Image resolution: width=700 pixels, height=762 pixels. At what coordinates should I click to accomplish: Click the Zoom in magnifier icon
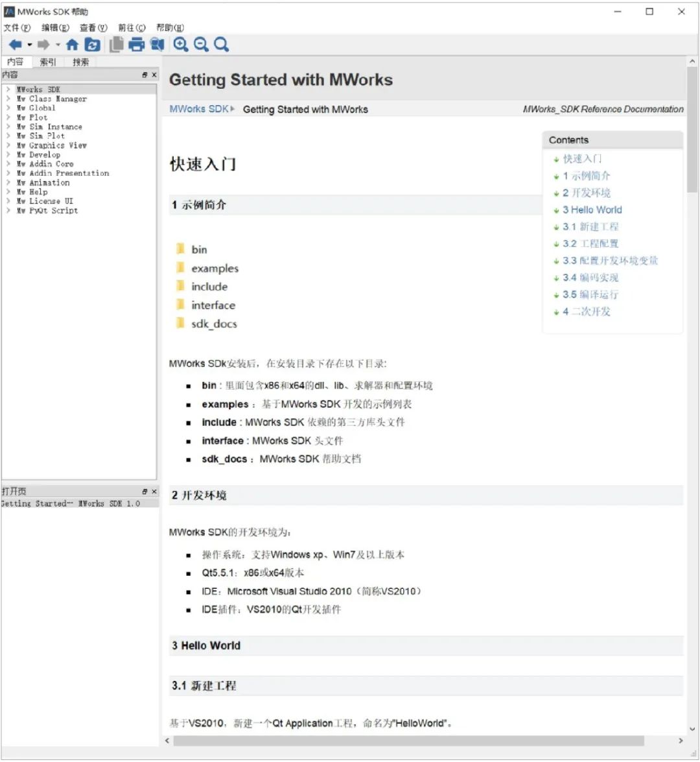click(x=181, y=45)
